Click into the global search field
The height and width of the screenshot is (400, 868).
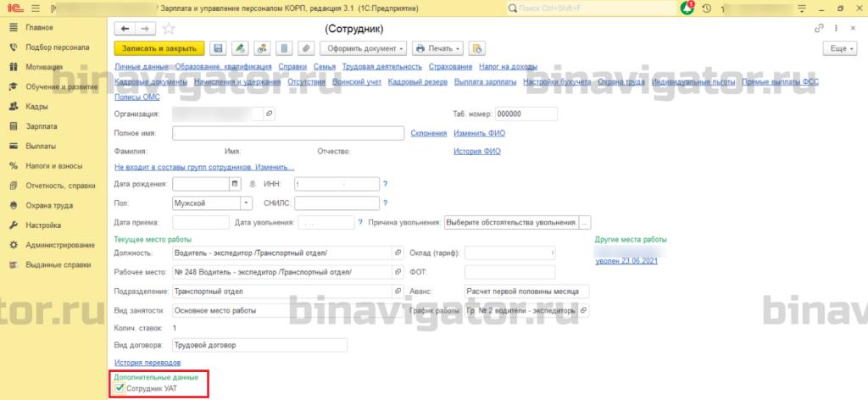pyautogui.click(x=591, y=8)
